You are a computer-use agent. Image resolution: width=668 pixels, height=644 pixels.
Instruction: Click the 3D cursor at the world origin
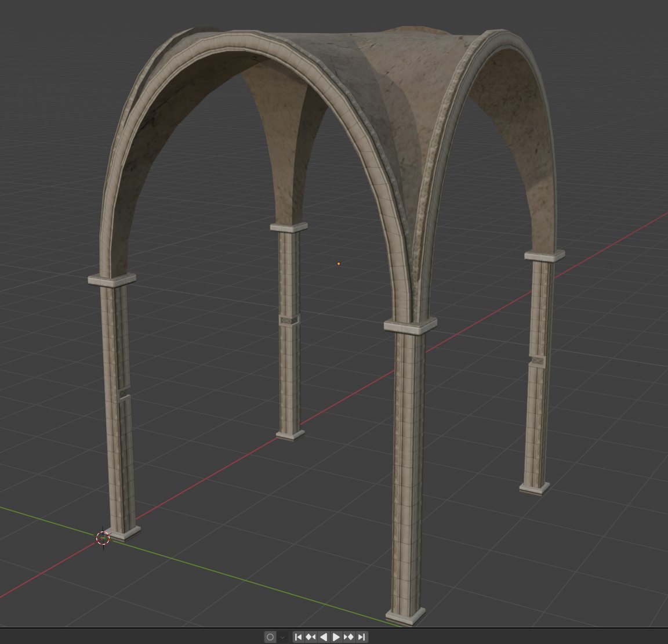pos(103,538)
